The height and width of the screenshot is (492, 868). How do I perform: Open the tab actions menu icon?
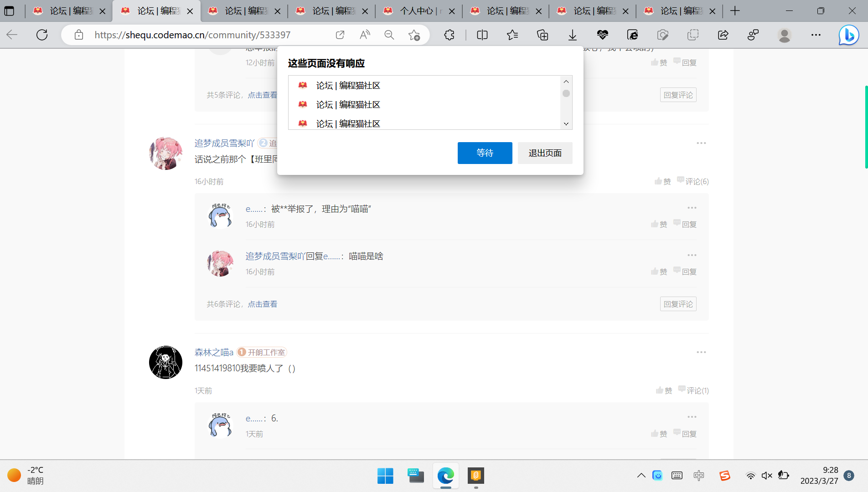[x=9, y=11]
